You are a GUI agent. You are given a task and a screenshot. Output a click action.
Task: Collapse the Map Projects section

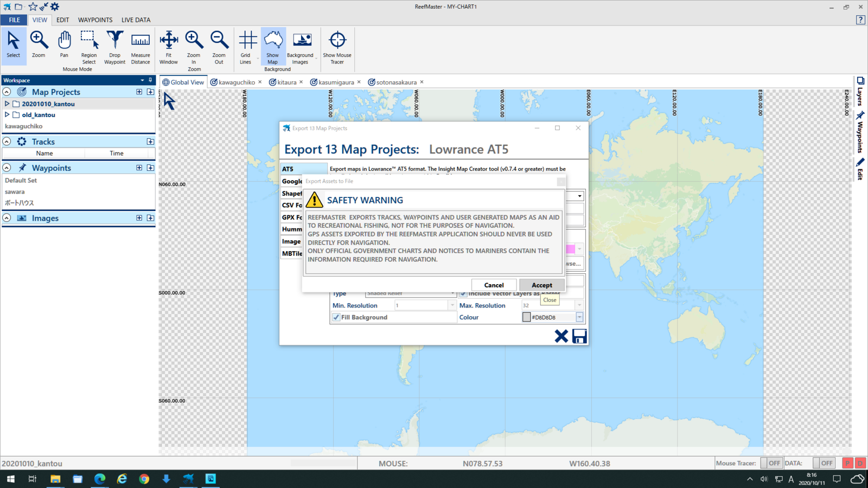tap(7, 92)
